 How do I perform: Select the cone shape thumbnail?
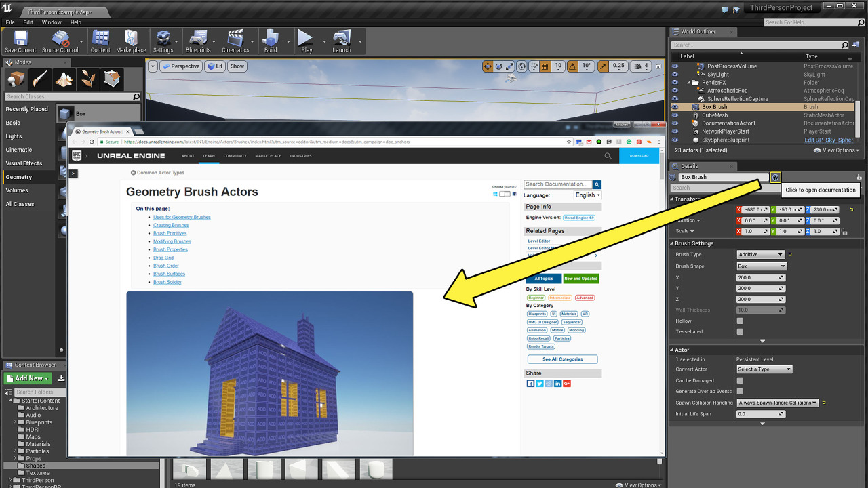pyautogui.click(x=226, y=469)
